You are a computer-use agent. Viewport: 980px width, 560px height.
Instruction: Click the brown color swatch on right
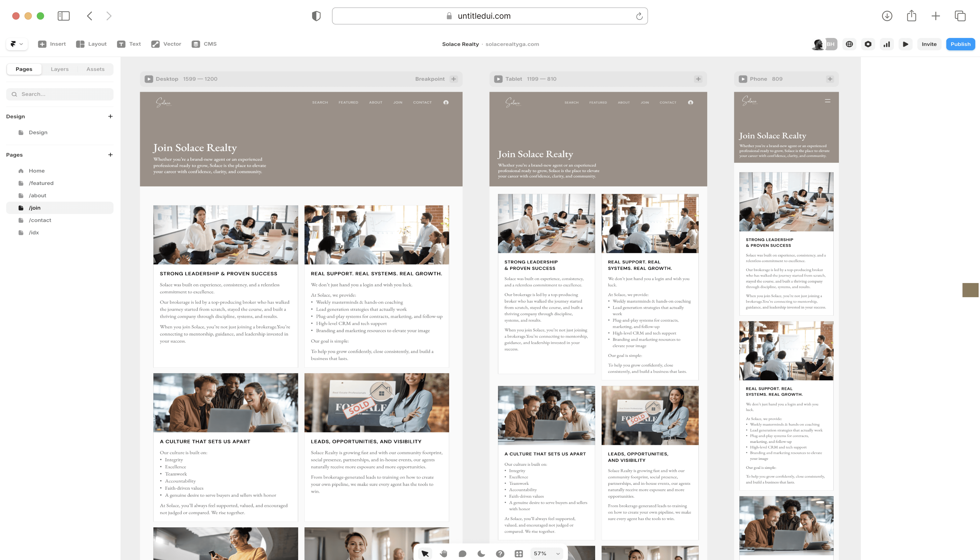pos(970,290)
